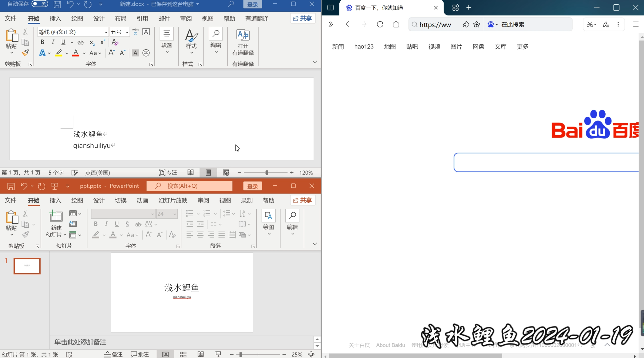644x358 pixels.
Task: Toggle AutoSave switch in Word
Action: pyautogui.click(x=40, y=4)
